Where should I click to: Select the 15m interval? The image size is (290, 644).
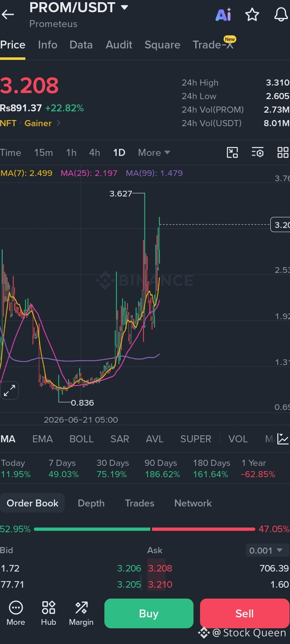pos(44,152)
